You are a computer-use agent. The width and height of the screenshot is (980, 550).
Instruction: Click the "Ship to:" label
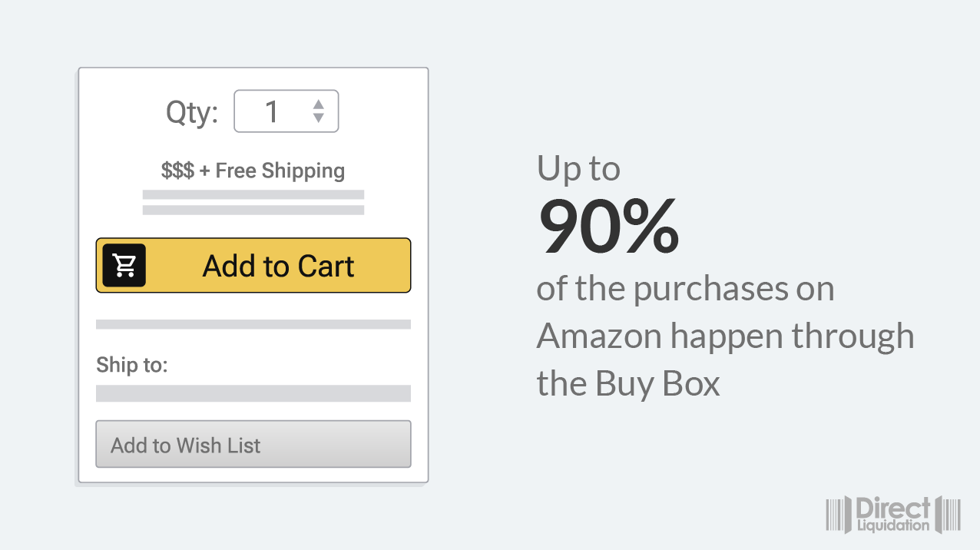131,365
